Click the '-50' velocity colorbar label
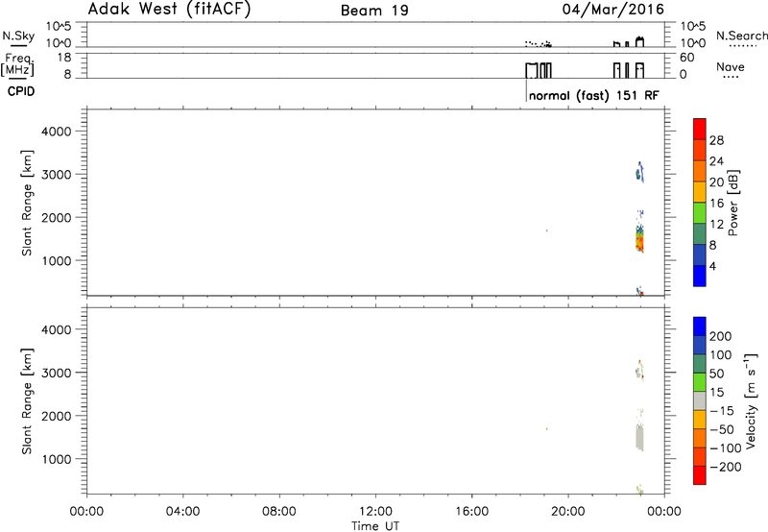 (x=722, y=429)
